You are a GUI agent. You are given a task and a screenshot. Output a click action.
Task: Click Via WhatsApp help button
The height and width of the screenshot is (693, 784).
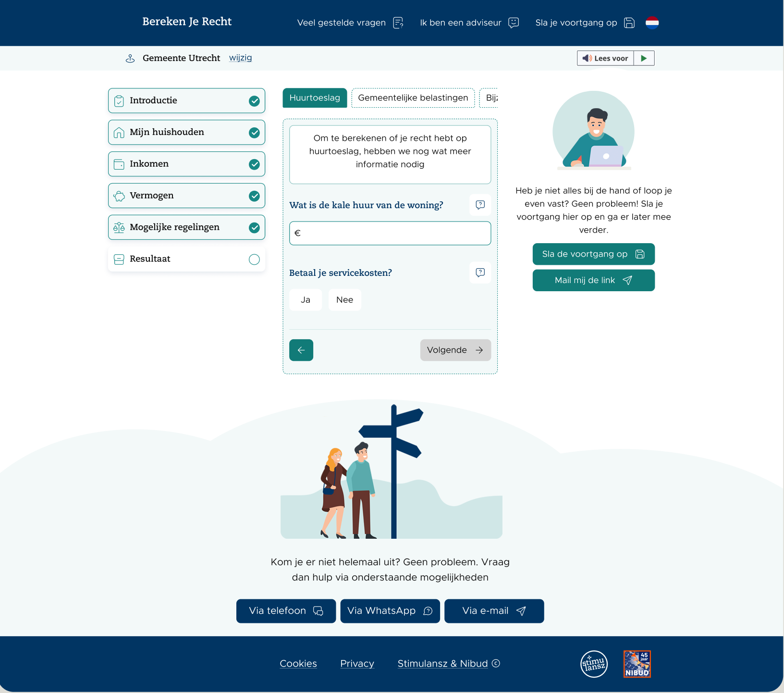pyautogui.click(x=390, y=611)
